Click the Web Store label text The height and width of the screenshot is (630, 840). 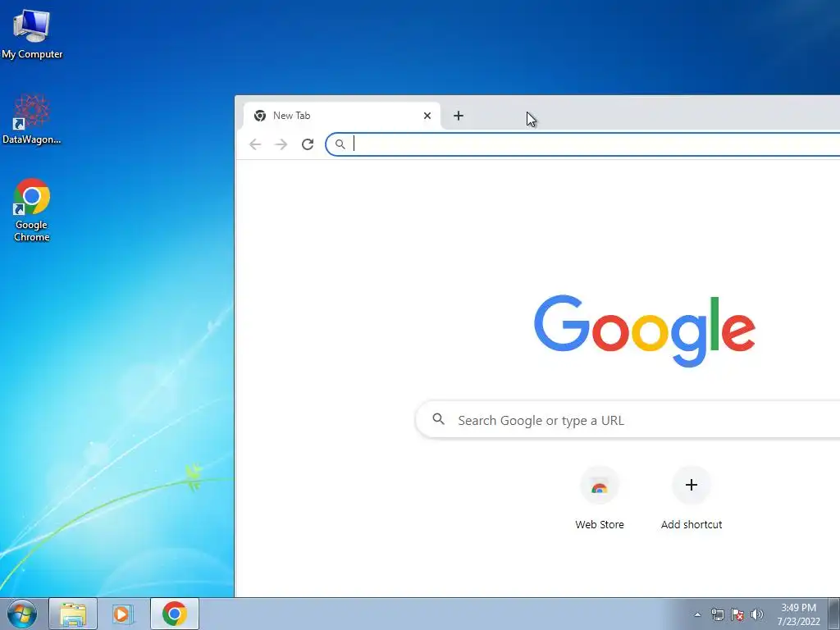click(600, 524)
